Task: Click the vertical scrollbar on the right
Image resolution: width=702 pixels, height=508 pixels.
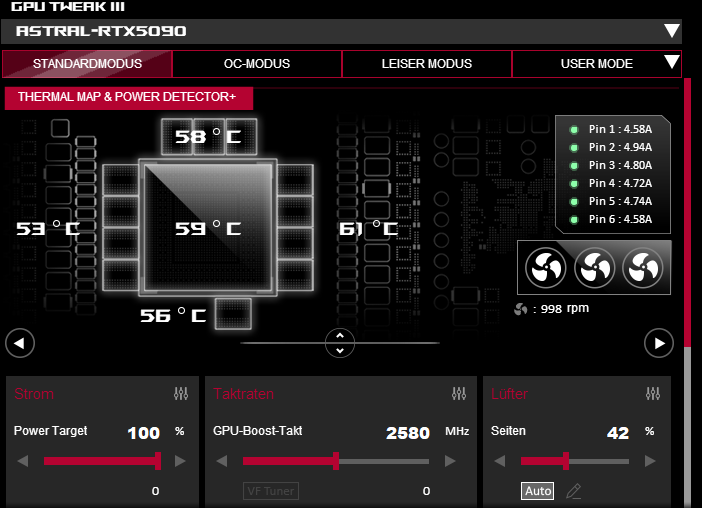Action: [x=687, y=293]
